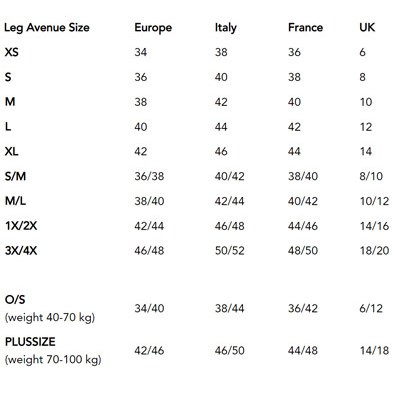This screenshot has height=393, width=394.
Task: Click the O/S size label
Action: (x=15, y=299)
